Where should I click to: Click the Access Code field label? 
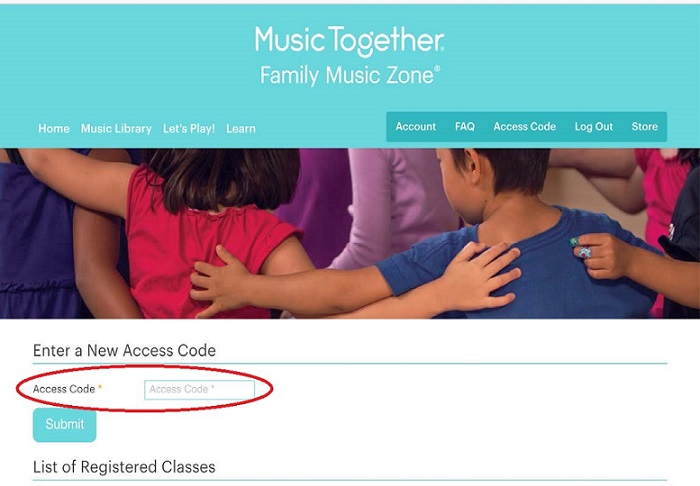[x=64, y=389]
